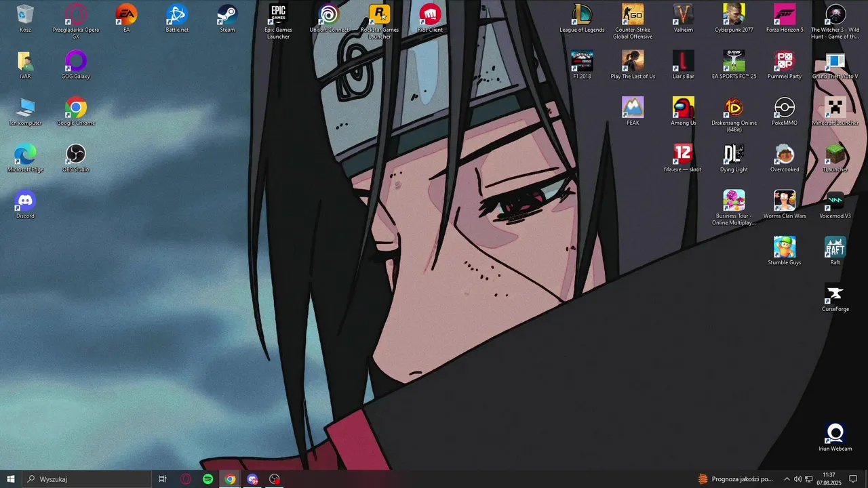Open Spotify from the taskbar

(208, 479)
